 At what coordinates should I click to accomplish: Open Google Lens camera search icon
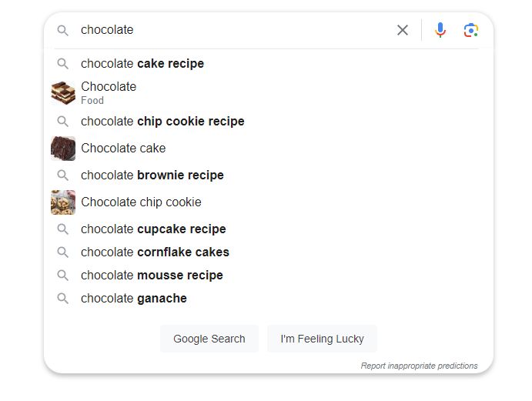[471, 30]
